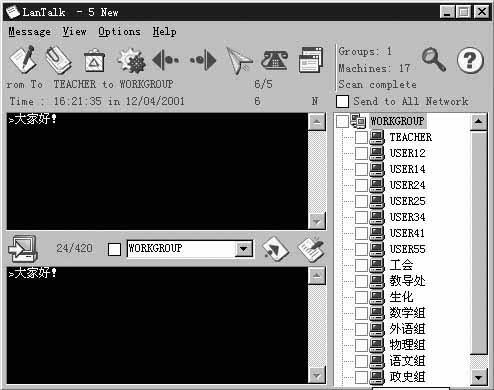Viewport: 494px width, 390px height.
Task: Click the new message pencil icon
Action: point(23,59)
